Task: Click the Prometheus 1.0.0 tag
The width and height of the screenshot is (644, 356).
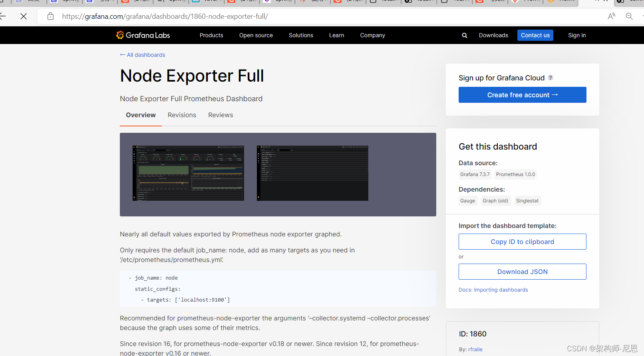Action: coord(515,174)
